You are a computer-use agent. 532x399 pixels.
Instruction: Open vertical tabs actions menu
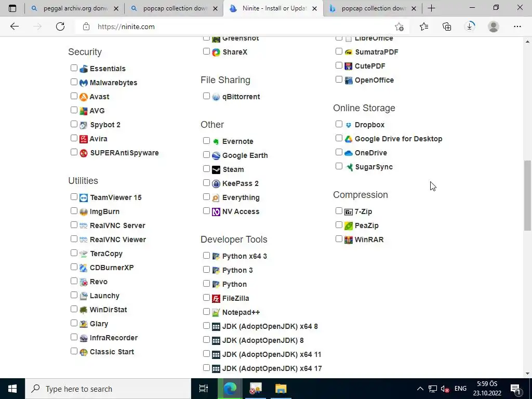[x=12, y=8]
